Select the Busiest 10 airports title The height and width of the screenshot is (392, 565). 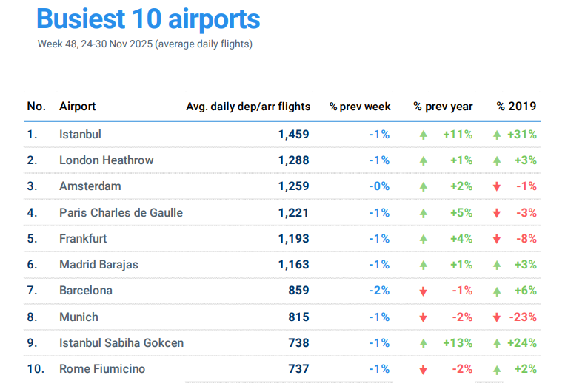coord(148,18)
